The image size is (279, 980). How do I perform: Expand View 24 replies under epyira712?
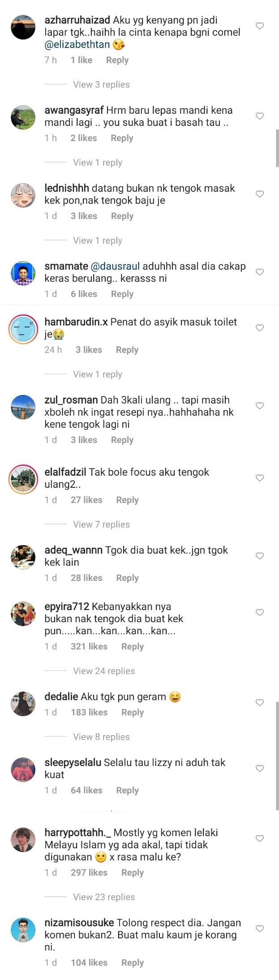pos(104,671)
